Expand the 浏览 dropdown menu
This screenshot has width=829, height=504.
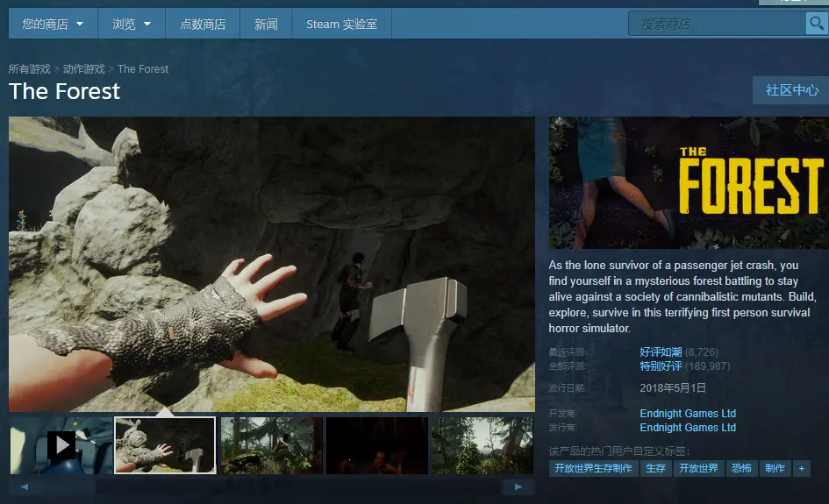click(x=132, y=24)
